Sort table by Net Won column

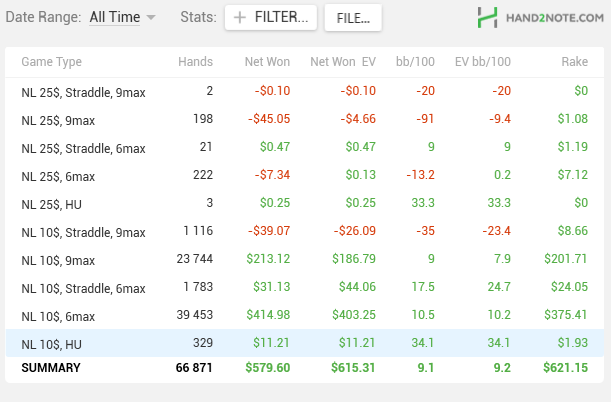point(267,62)
